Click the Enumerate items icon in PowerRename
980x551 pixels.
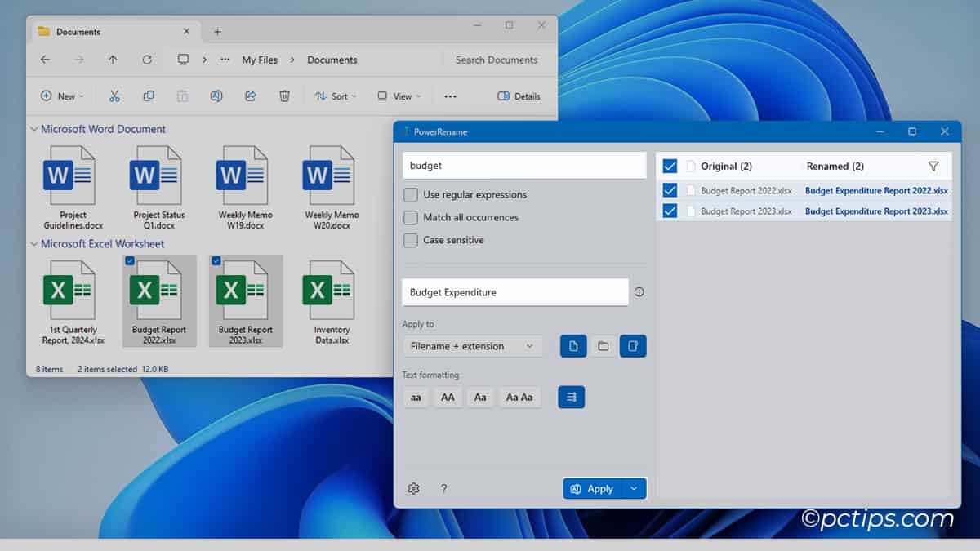(x=572, y=397)
